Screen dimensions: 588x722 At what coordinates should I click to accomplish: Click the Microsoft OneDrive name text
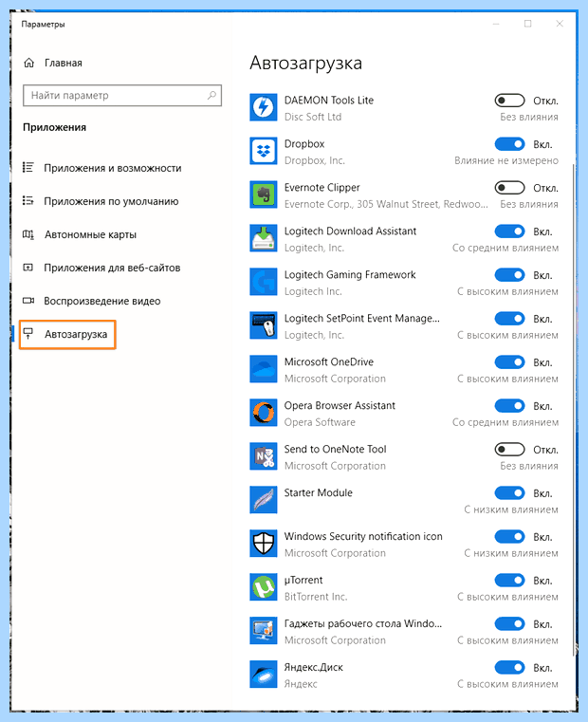329,361
